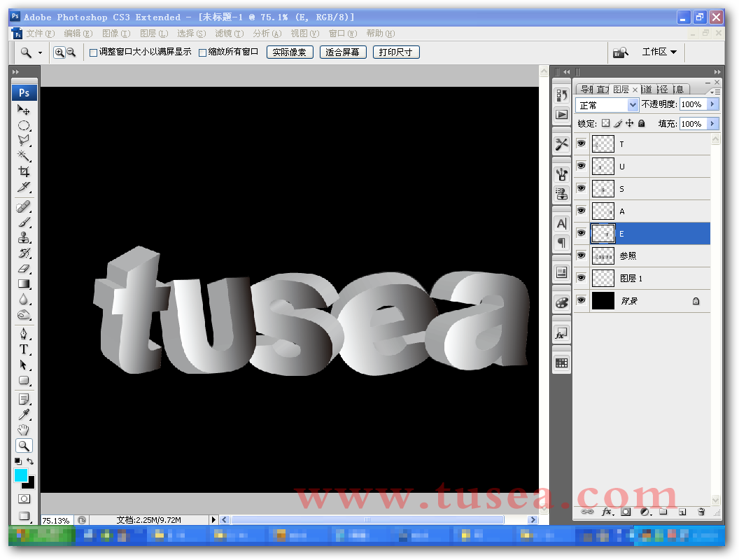Screen dimensions: 739x560
Task: Click the zoom out option icon
Action: [x=71, y=52]
